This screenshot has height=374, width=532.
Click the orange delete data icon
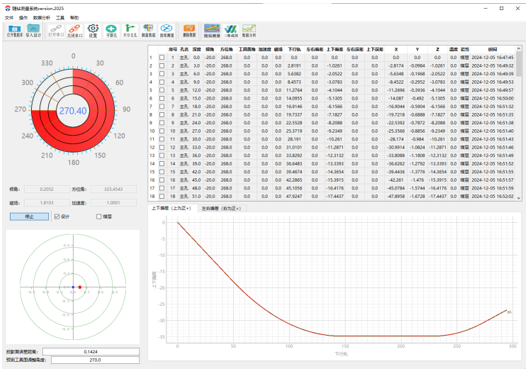point(189,31)
